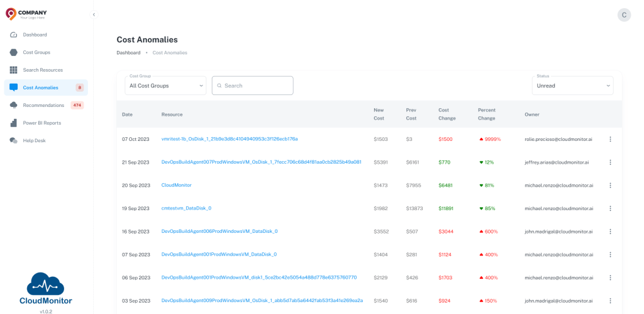
Task: Click the company logo at top left
Action: point(26,14)
